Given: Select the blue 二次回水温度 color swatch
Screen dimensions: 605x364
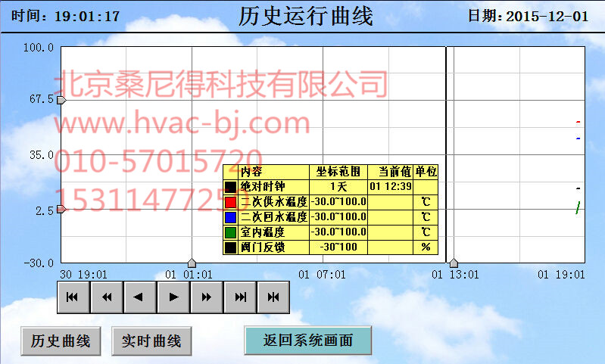Looking at the screenshot, I should point(231,217).
